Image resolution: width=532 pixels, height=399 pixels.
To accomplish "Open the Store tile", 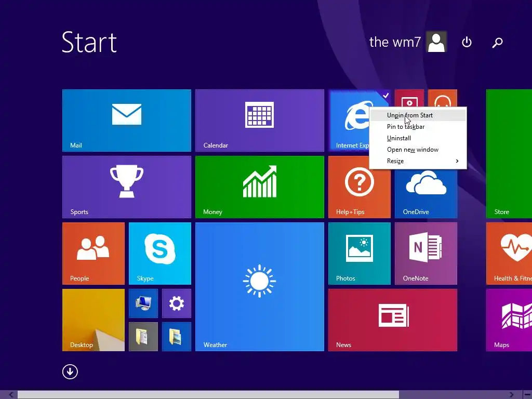I will [509, 154].
